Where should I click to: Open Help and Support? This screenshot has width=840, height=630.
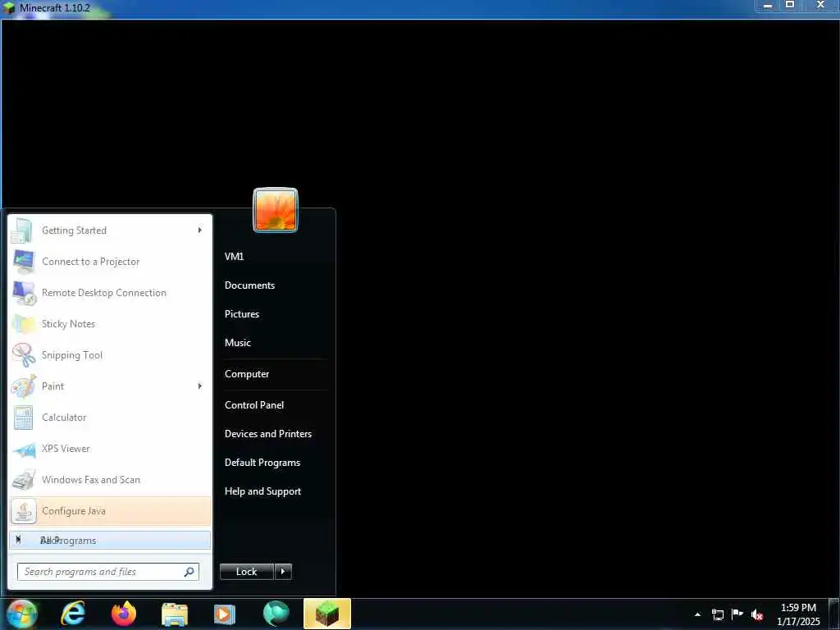(x=263, y=491)
